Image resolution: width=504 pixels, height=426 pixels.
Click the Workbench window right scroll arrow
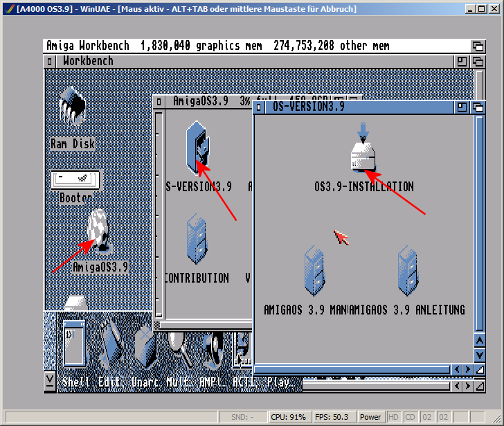point(468,385)
